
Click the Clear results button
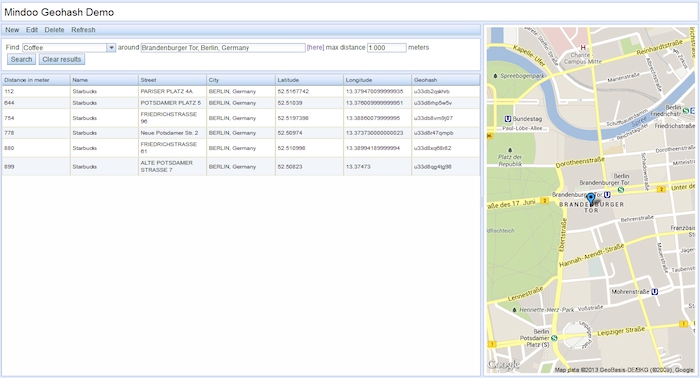point(62,59)
